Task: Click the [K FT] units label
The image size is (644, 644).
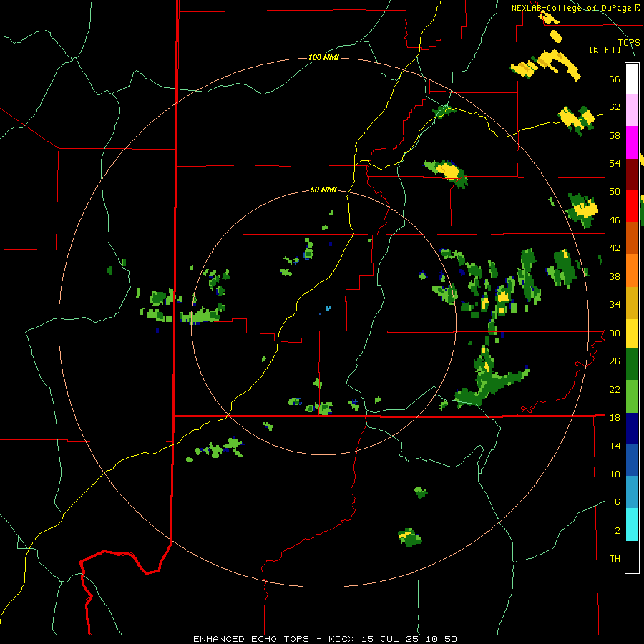Action: click(x=605, y=49)
